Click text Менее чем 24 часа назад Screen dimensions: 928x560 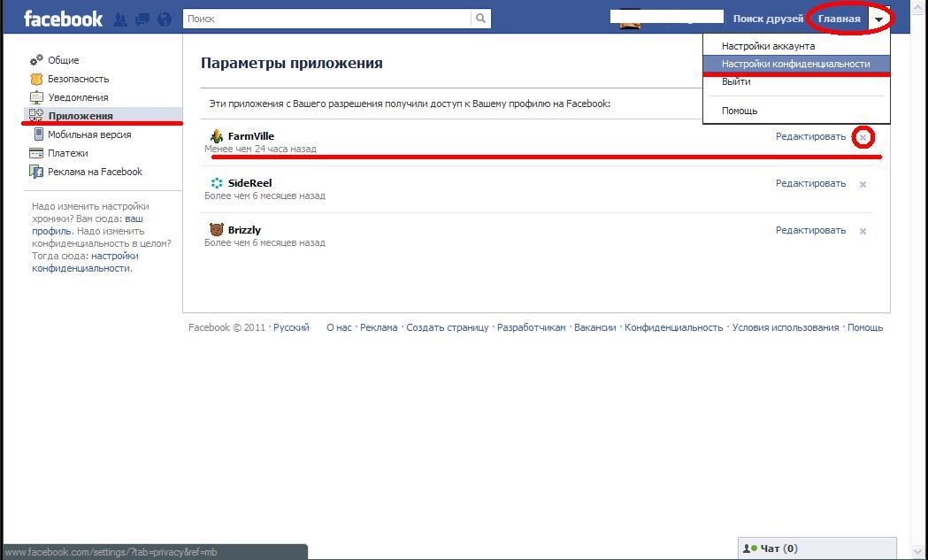tap(260, 150)
